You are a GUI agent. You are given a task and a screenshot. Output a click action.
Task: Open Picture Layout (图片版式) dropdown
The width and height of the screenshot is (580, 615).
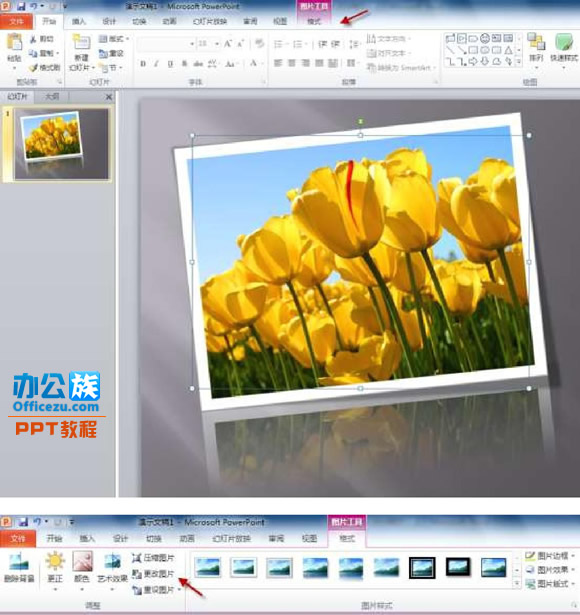click(550, 584)
